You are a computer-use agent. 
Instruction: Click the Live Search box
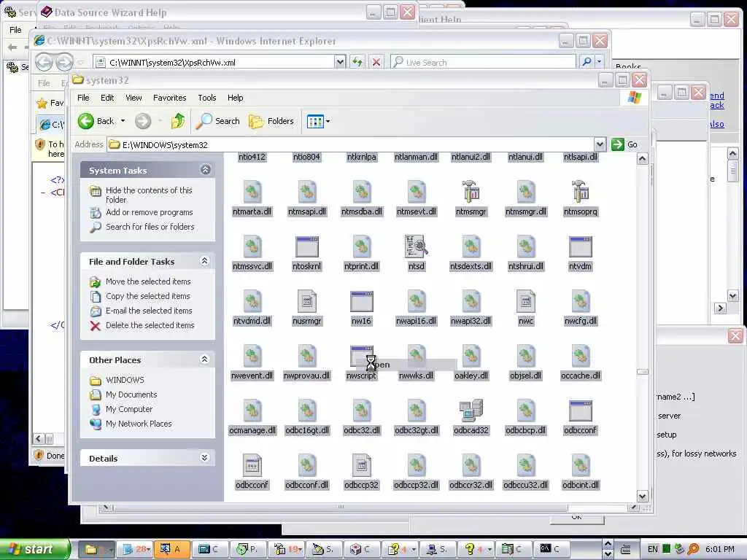point(483,62)
